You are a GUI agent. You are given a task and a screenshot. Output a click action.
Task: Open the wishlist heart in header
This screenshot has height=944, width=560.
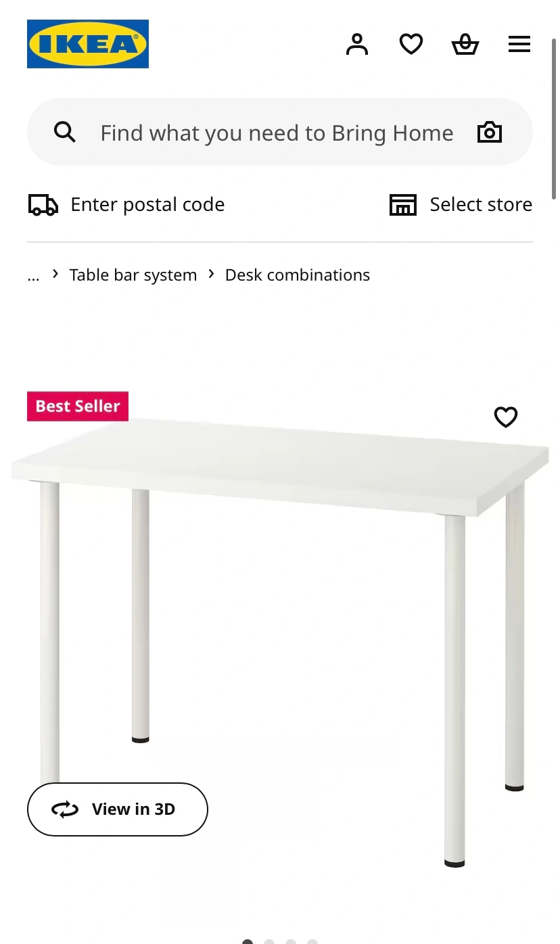(411, 45)
